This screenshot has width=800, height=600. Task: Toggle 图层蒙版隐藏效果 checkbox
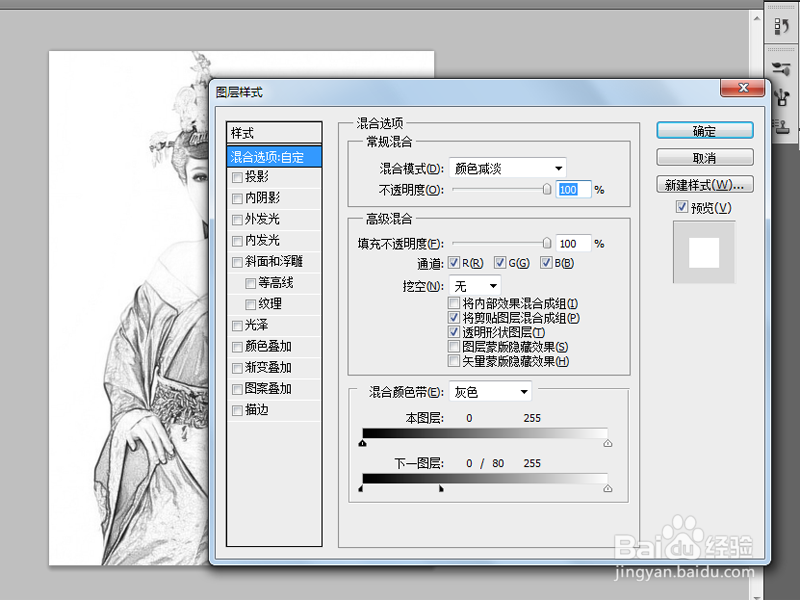(454, 346)
